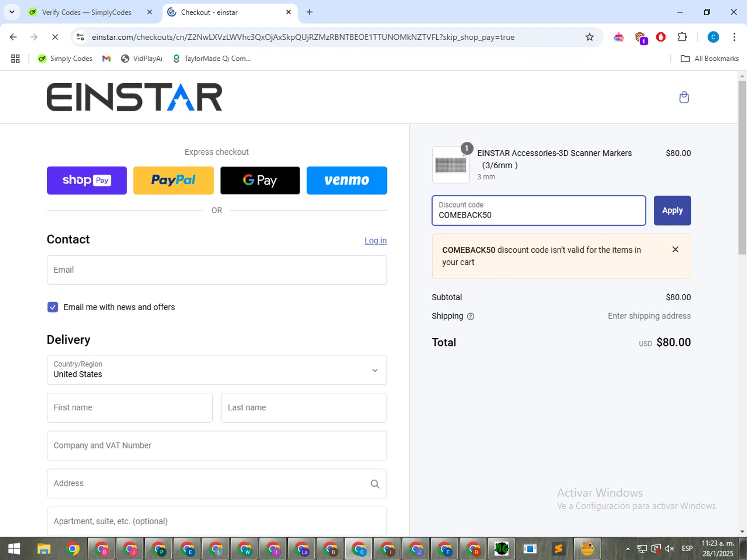Switch to the Verify Codes — SimplyCodes tab
747x560 pixels.
[x=87, y=12]
